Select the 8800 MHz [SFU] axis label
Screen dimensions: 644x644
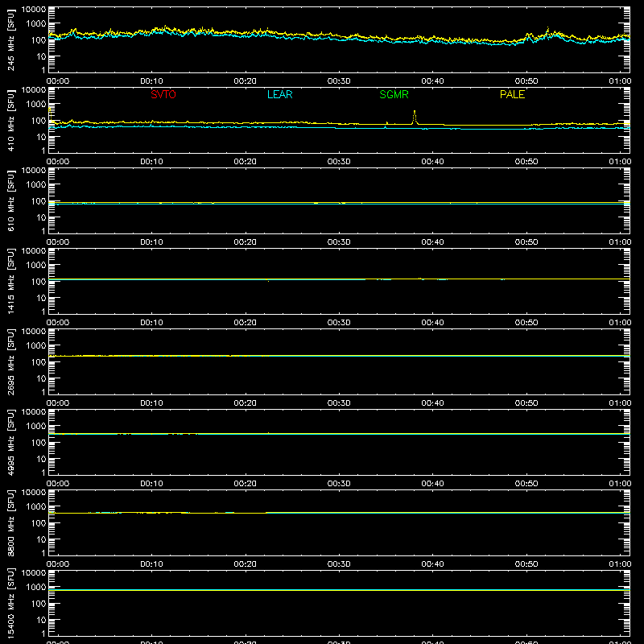[10, 522]
